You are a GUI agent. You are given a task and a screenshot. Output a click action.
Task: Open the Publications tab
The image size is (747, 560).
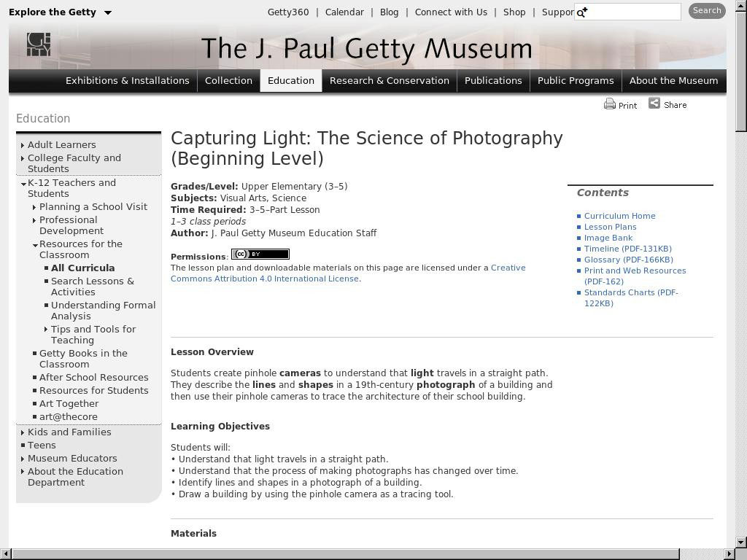click(x=493, y=80)
